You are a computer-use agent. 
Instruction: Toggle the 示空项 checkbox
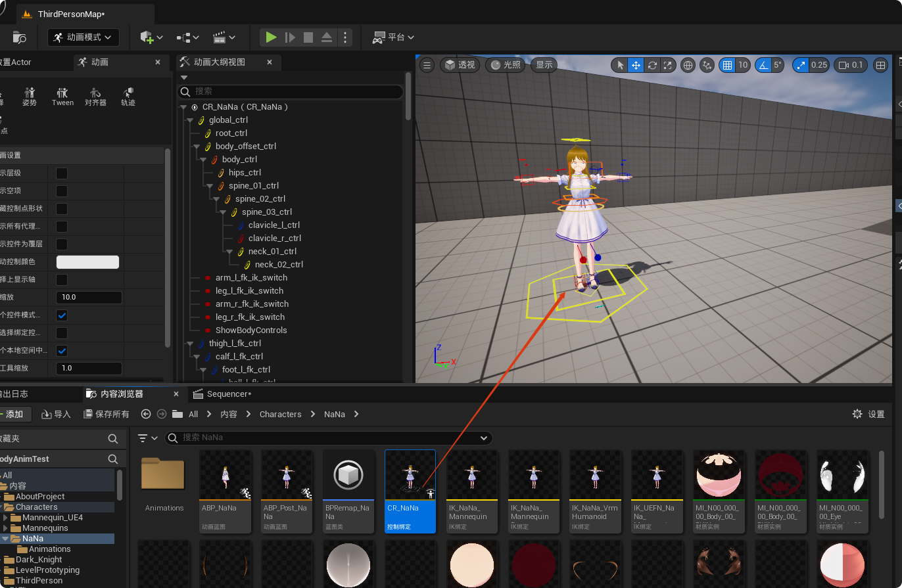pyautogui.click(x=62, y=191)
